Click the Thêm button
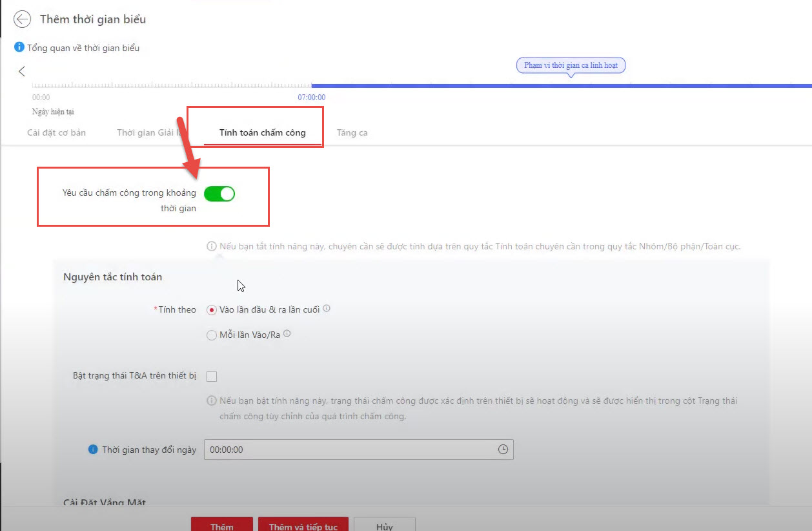 click(x=221, y=525)
